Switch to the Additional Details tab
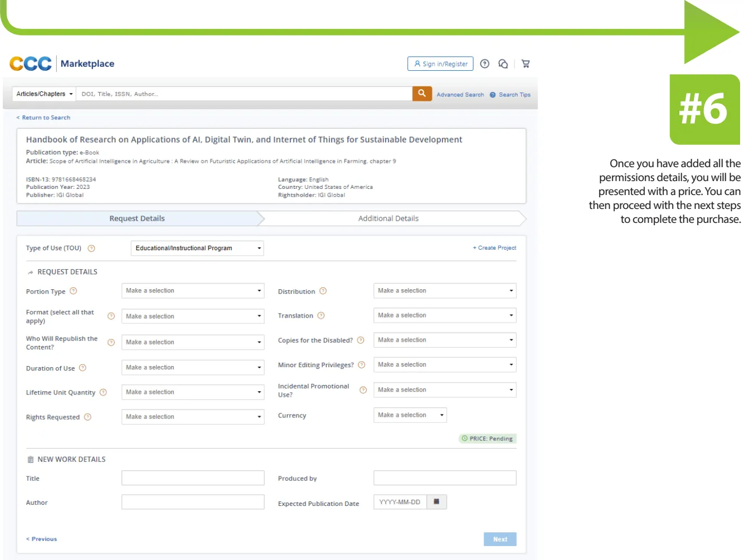744x560 pixels. [x=388, y=218]
